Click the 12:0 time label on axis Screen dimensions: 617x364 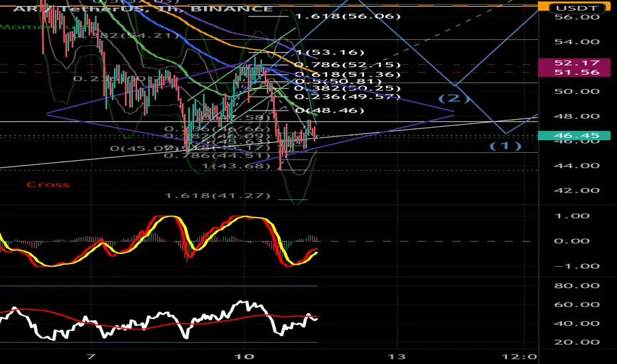click(x=520, y=357)
